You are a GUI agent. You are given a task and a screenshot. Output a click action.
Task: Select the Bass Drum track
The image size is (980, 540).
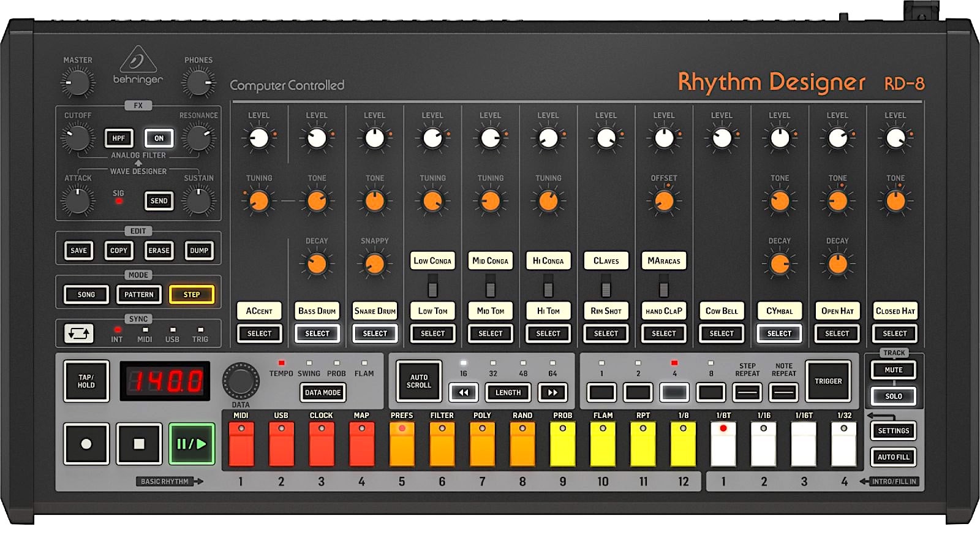(317, 333)
